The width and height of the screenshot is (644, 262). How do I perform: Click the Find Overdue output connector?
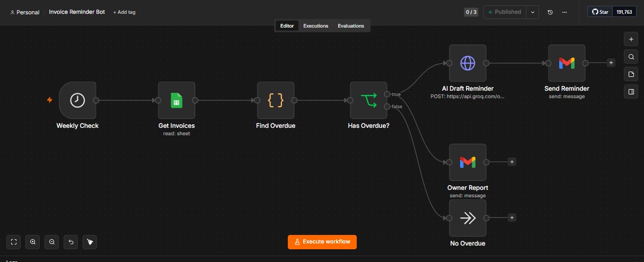[294, 100]
